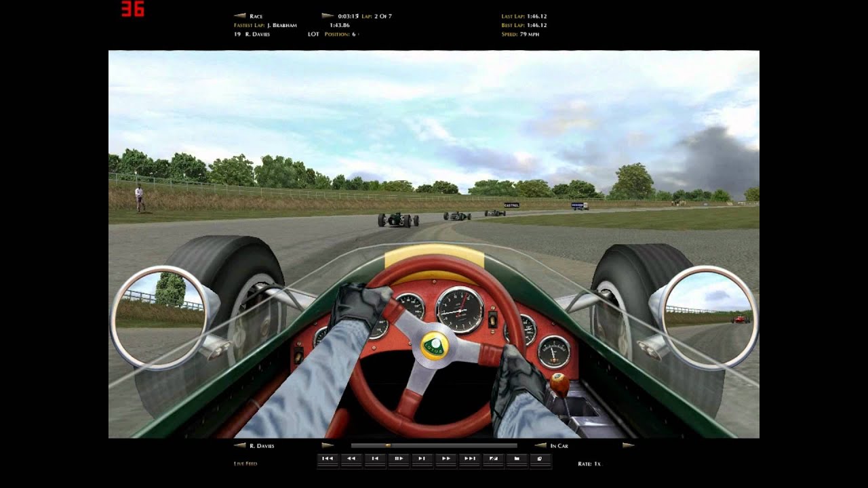Click the replay position marker on timeline
Image resolution: width=868 pixels, height=488 pixels.
pyautogui.click(x=387, y=446)
